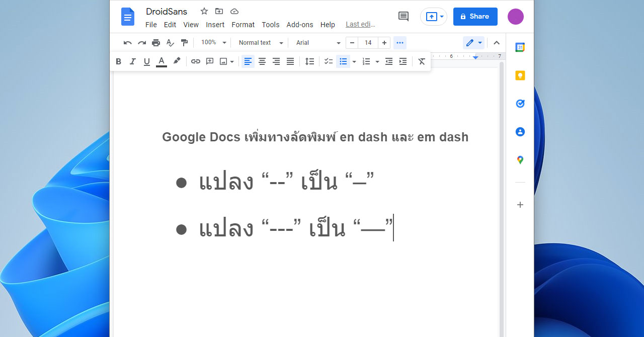The width and height of the screenshot is (644, 337).
Task: Open the Insert menu
Action: [215, 25]
